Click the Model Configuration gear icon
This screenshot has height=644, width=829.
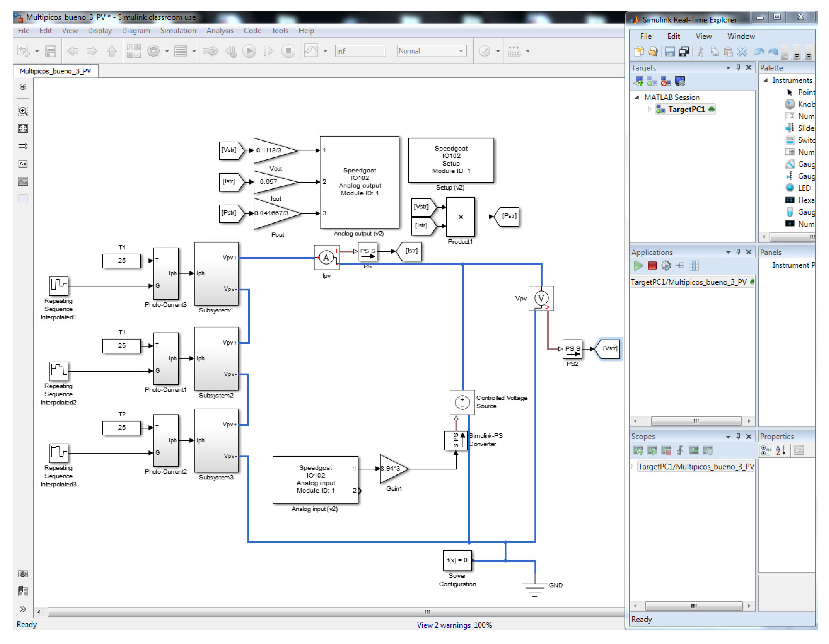153,51
